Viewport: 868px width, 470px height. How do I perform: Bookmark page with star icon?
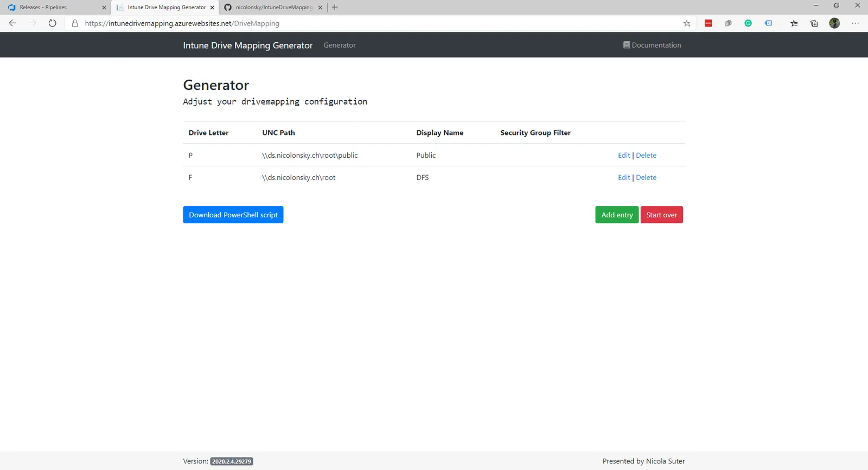pos(687,23)
